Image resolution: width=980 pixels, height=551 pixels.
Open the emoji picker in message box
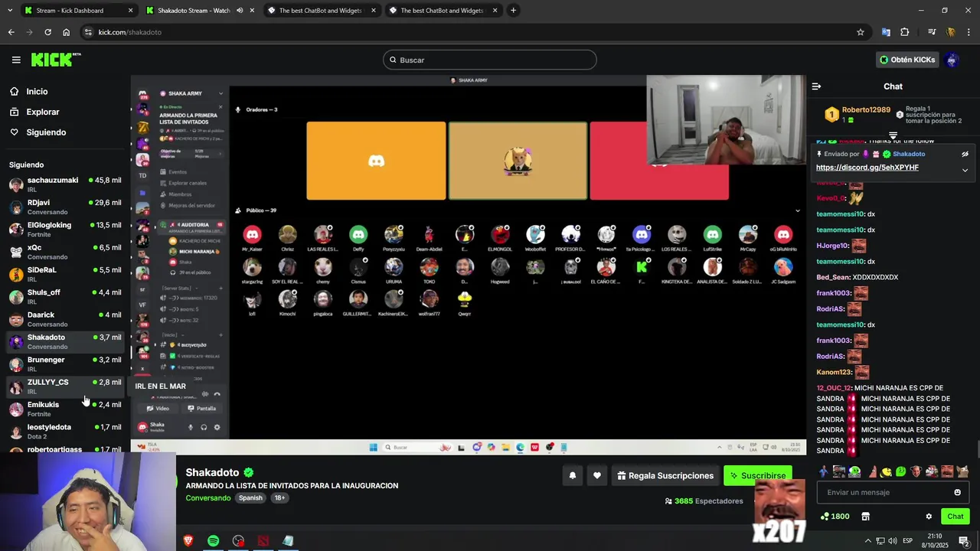[x=957, y=492]
